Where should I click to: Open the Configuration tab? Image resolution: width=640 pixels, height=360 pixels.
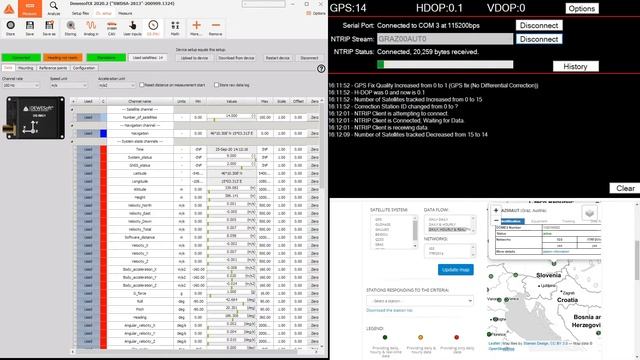[84, 68]
